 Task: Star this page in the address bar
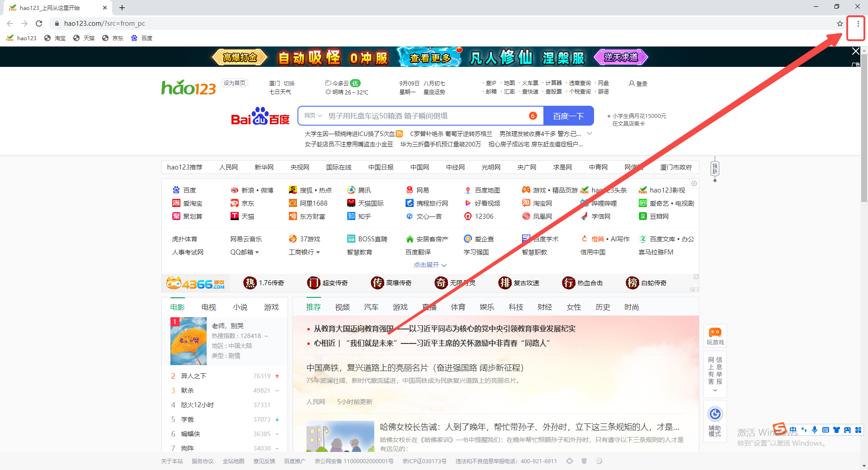point(840,23)
